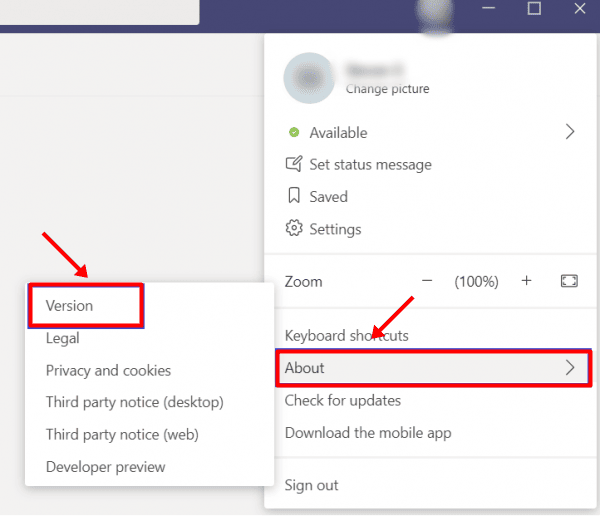Click the Saved menu label
The image size is (600, 516).
328,197
